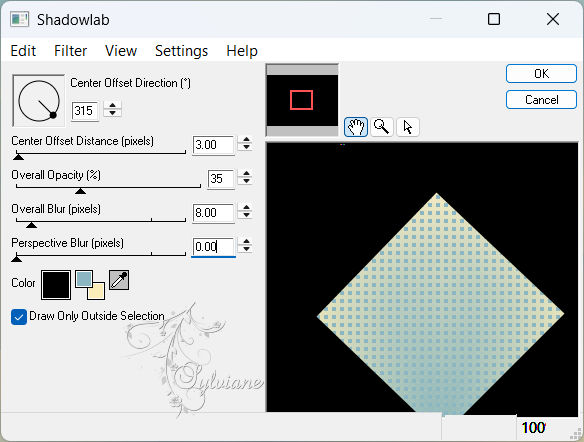Click the OK button
Image resolution: width=584 pixels, height=442 pixels.
(541, 74)
